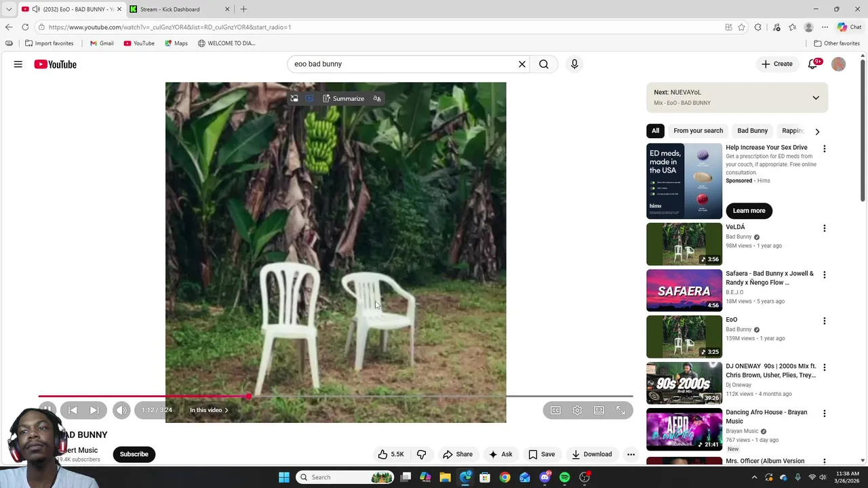Open 'Dancing Afro House - Brayan Music' title
The width and height of the screenshot is (868, 488).
766,417
